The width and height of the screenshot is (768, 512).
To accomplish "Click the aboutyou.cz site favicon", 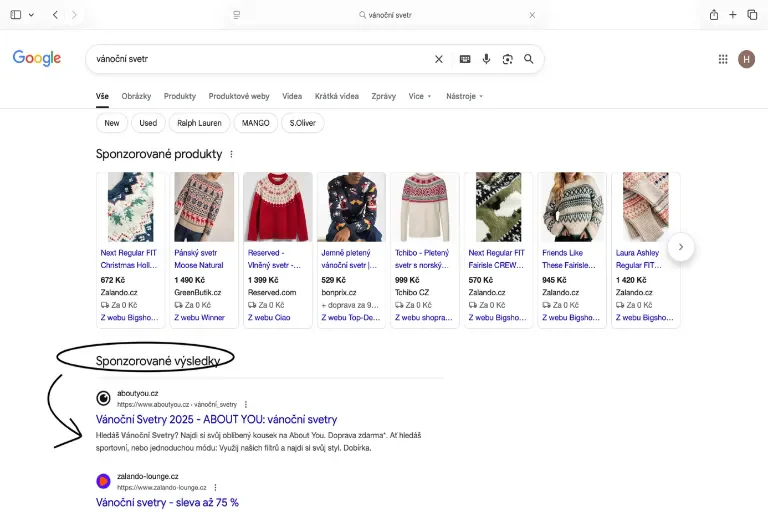I will pyautogui.click(x=103, y=398).
